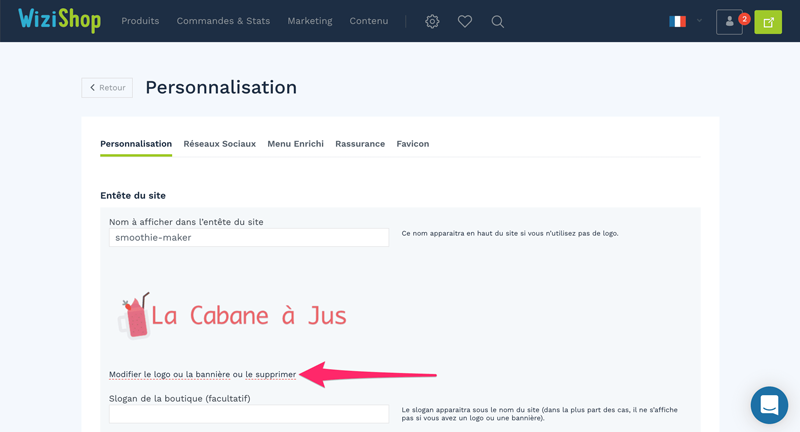This screenshot has height=432, width=800.
Task: Click the user account icon with notification badge
Action: tap(730, 22)
